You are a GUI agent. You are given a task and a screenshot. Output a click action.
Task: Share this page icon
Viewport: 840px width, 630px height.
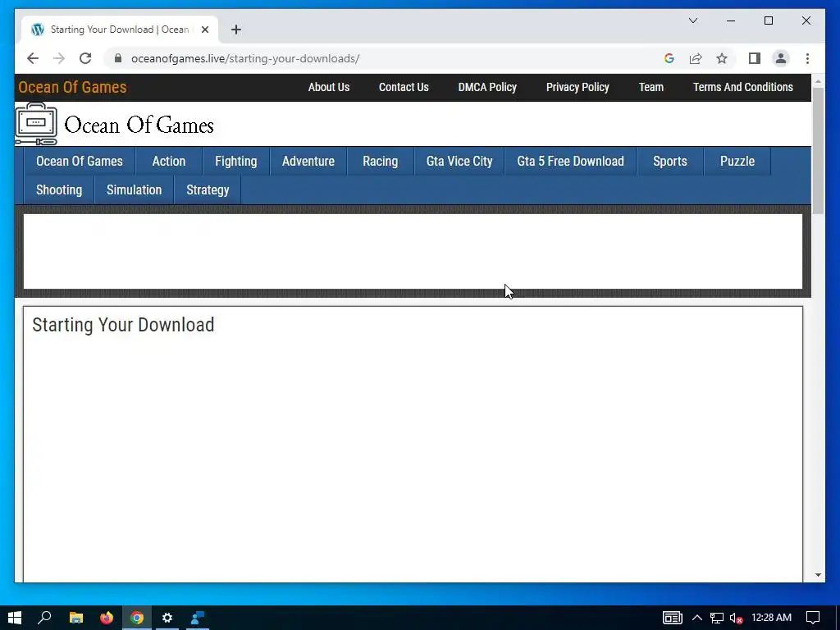click(696, 58)
